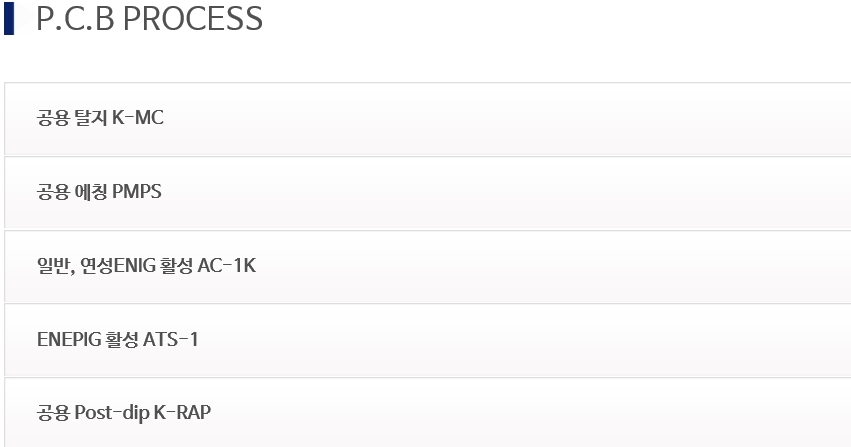Click the 공용 에칭 label
Image resolution: width=851 pixels, height=447 pixels.
[x=72, y=191]
